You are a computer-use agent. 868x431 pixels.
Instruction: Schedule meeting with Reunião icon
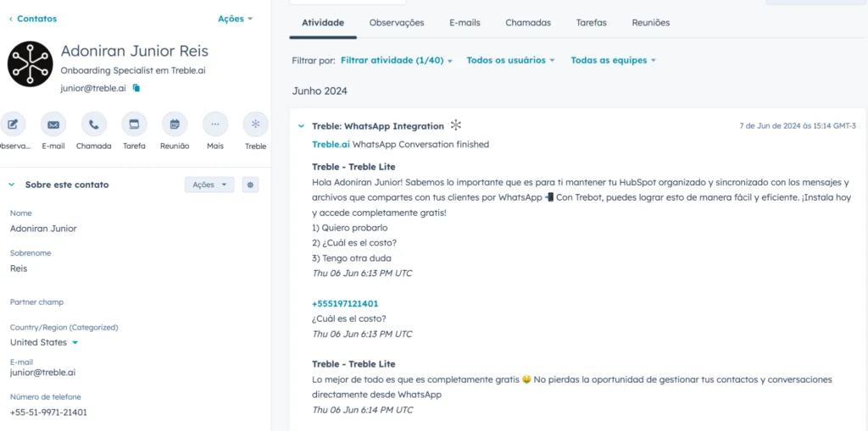click(x=175, y=124)
